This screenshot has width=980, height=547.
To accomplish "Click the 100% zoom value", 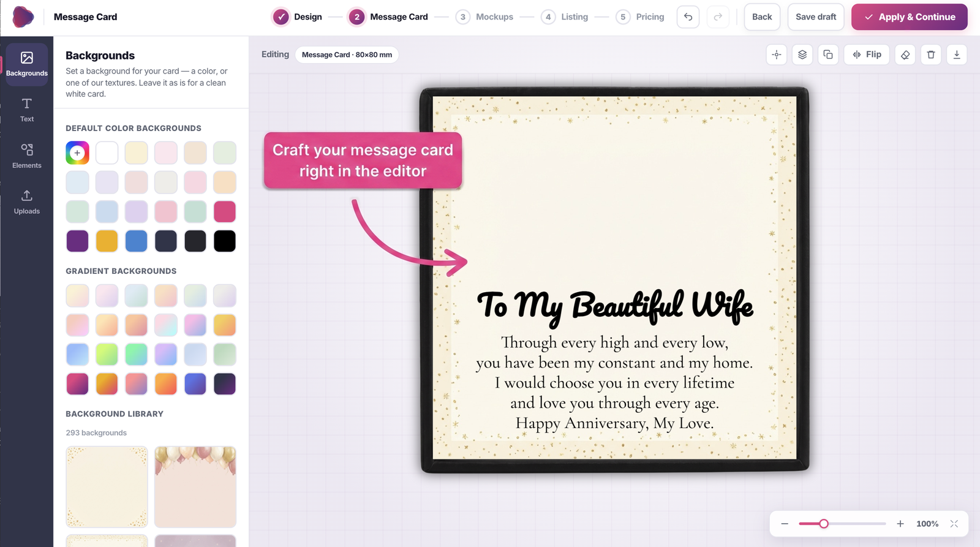I will 927,524.
